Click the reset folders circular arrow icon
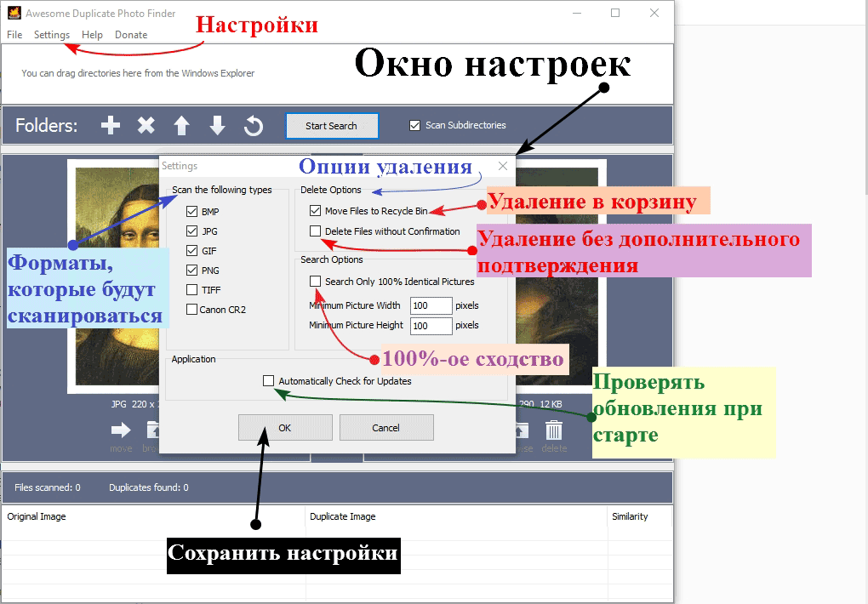The height and width of the screenshot is (604, 868). tap(253, 126)
